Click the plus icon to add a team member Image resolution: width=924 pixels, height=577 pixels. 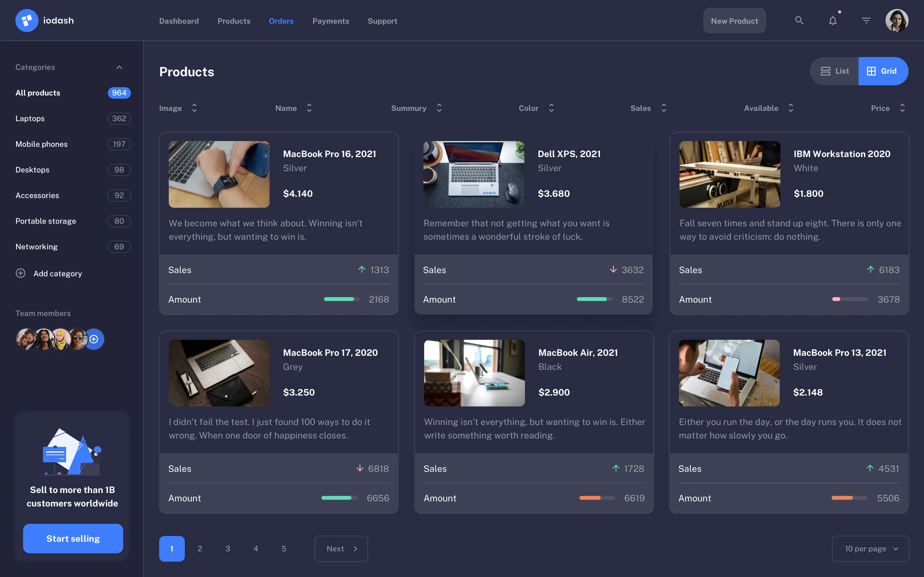[x=94, y=339]
